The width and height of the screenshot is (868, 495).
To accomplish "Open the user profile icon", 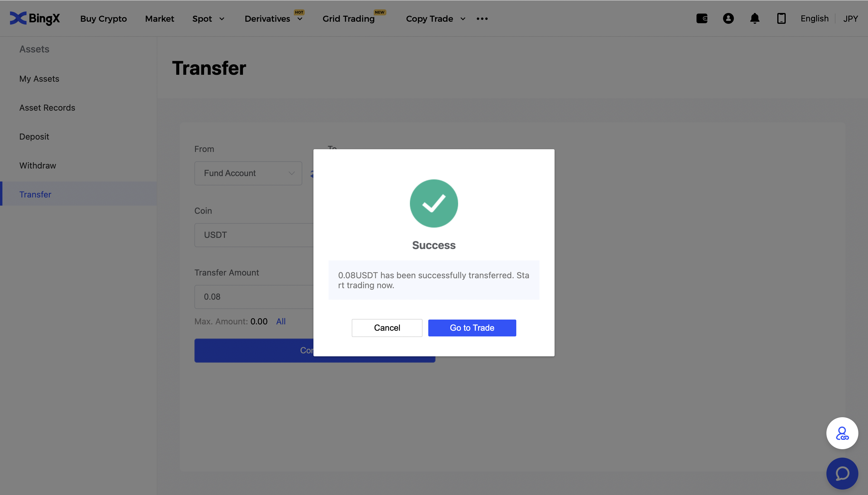I will 728,18.
